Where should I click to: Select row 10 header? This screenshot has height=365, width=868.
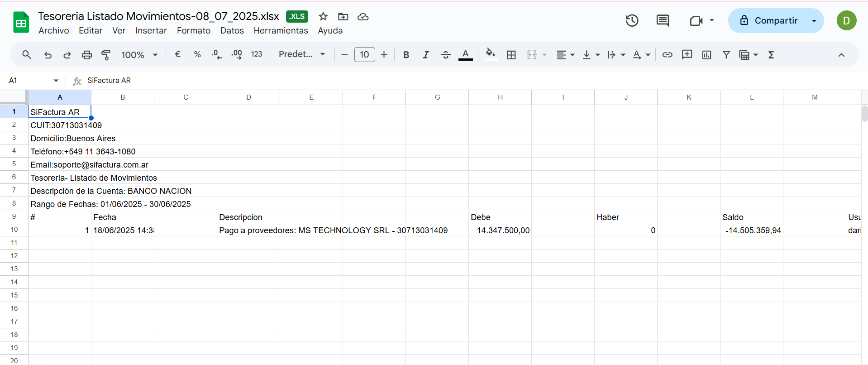tap(14, 230)
